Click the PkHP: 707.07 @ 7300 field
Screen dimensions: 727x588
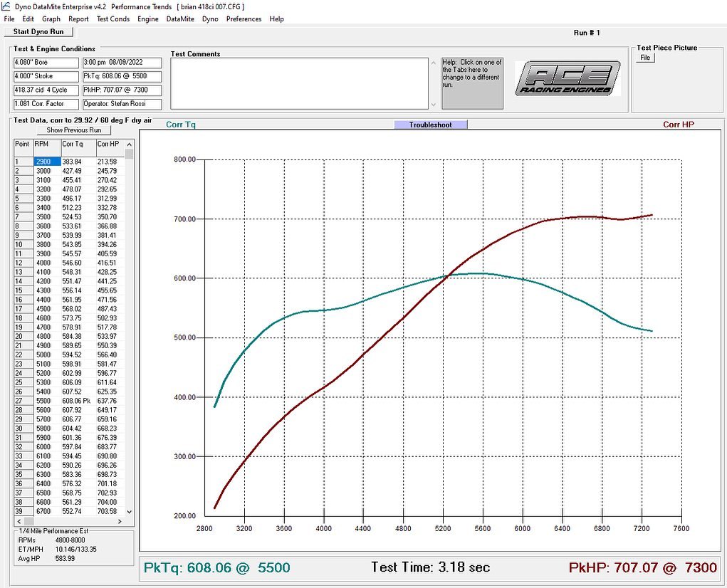coord(122,90)
